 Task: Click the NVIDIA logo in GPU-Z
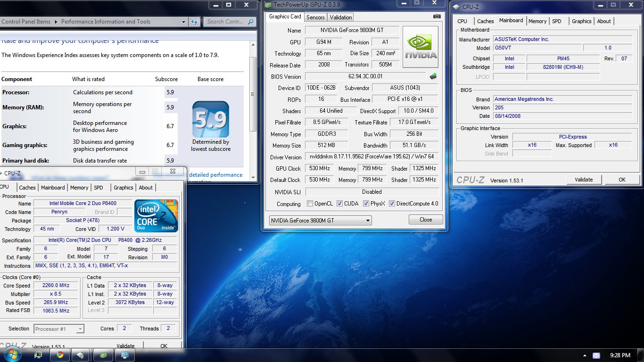[420, 47]
